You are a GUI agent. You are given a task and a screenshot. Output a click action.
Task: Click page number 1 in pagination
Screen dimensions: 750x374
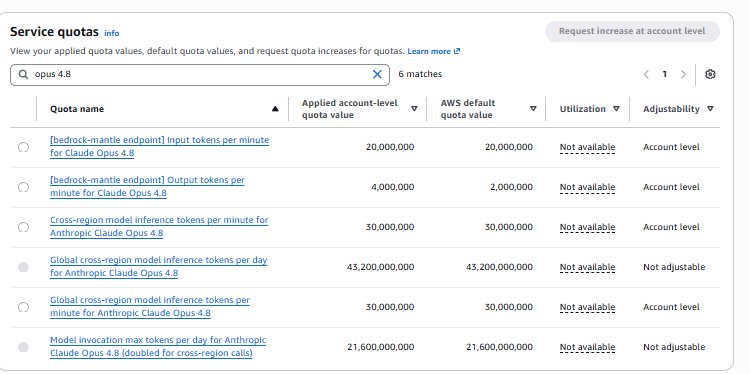coord(664,74)
